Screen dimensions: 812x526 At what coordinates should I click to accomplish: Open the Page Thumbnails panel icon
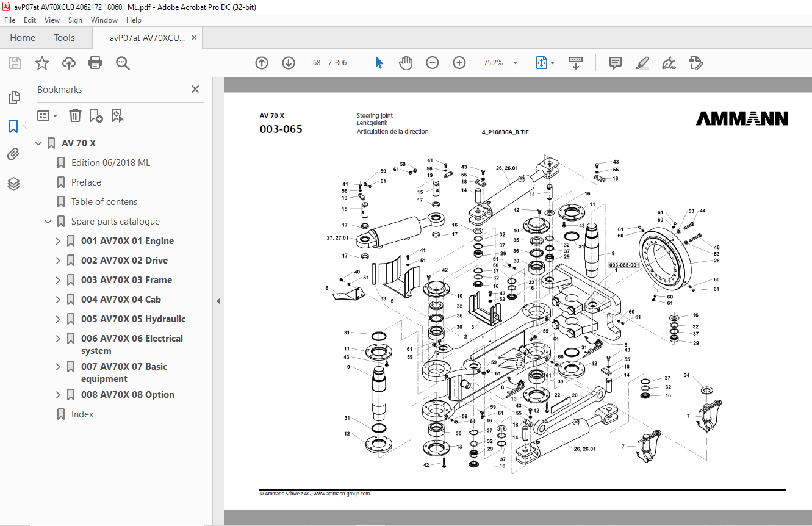point(13,97)
